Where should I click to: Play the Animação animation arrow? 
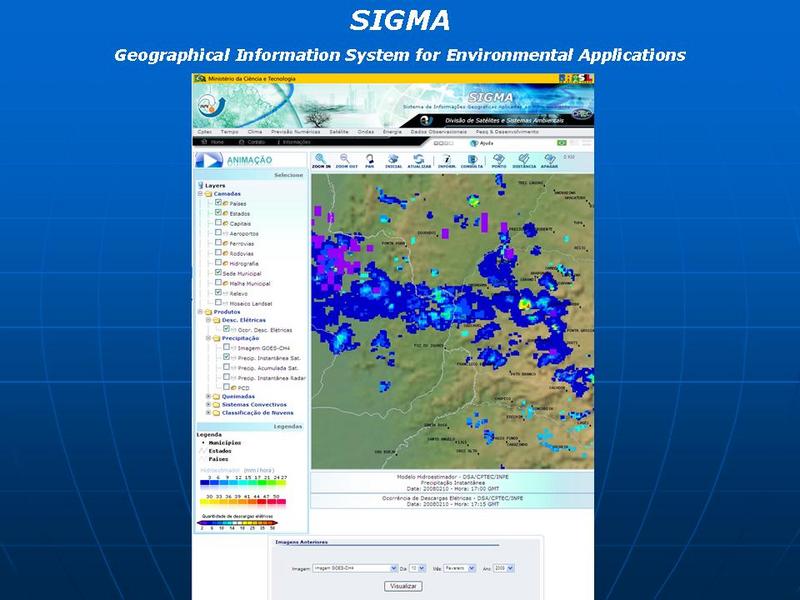click(209, 160)
